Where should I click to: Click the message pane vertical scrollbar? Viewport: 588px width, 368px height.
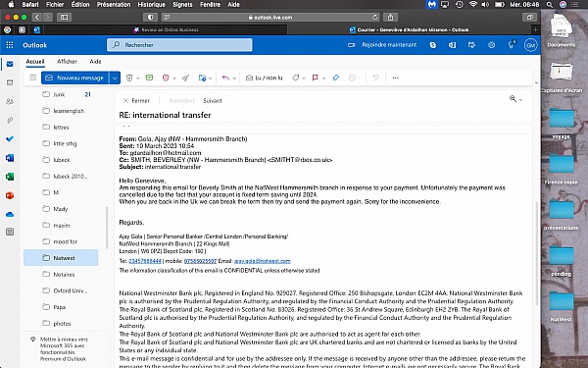(537, 253)
